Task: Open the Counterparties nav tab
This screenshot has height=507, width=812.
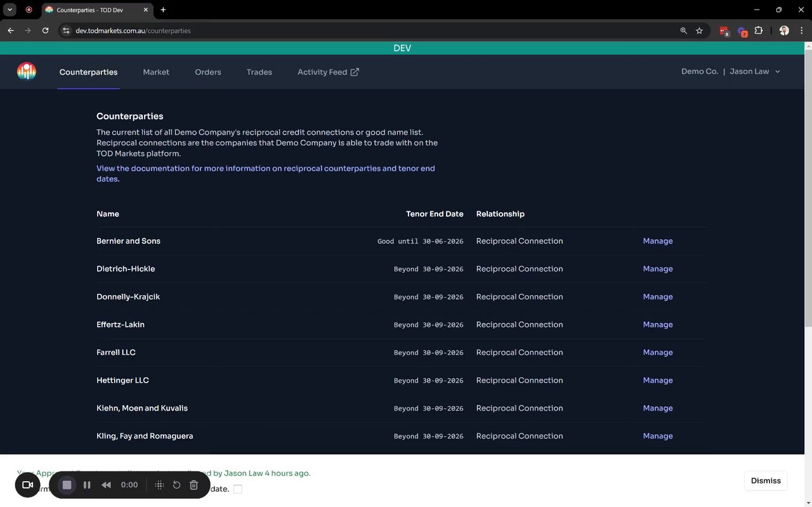Action: pyautogui.click(x=88, y=72)
